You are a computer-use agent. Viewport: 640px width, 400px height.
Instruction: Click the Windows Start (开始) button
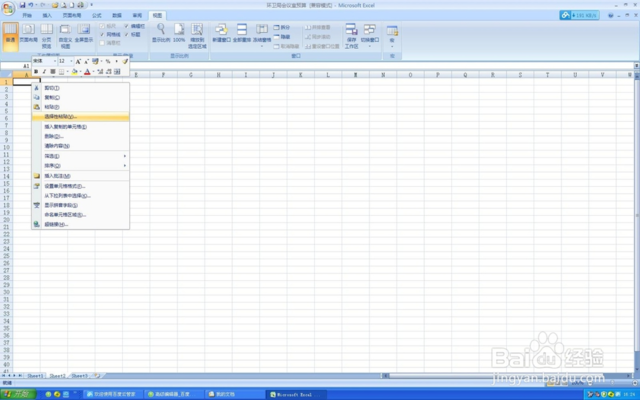(x=18, y=394)
